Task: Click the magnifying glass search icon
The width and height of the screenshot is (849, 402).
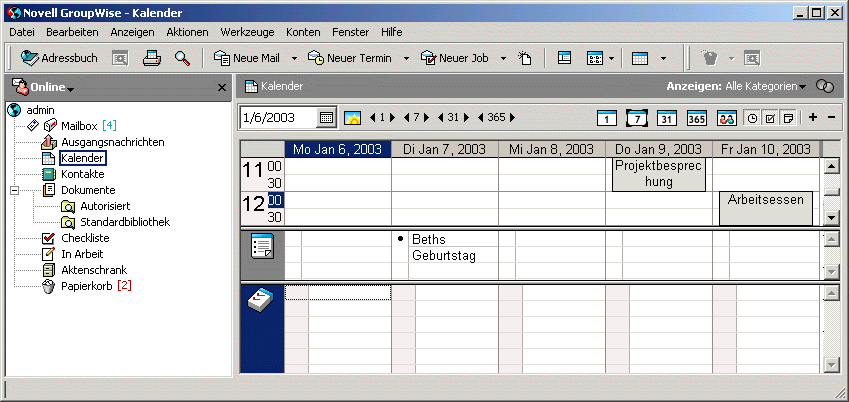Action: pos(182,58)
